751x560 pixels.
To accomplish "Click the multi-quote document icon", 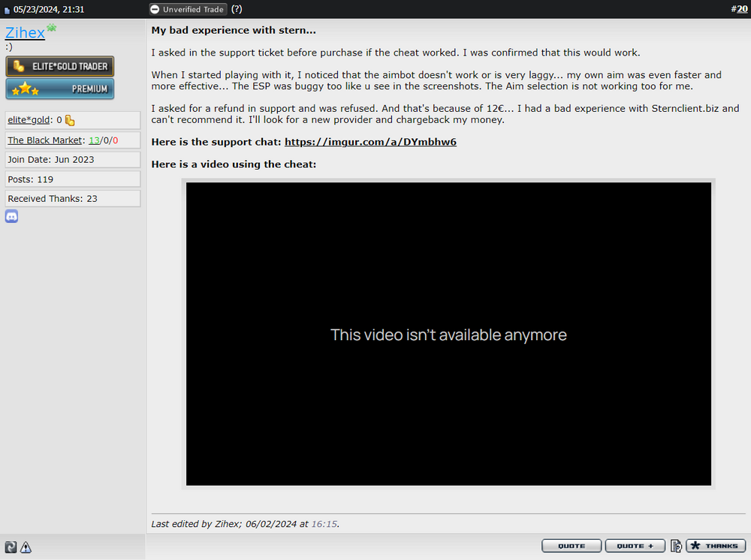I will [x=676, y=546].
